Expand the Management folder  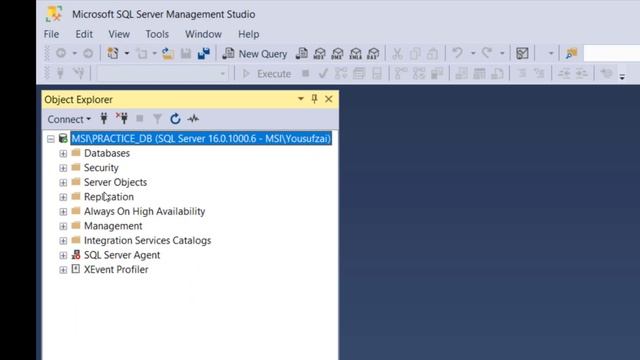pos(63,227)
